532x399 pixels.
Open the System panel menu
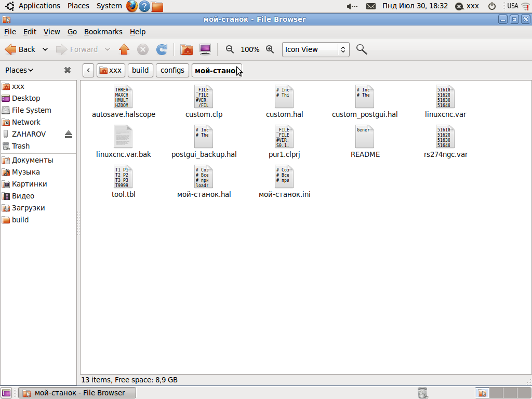[109, 6]
